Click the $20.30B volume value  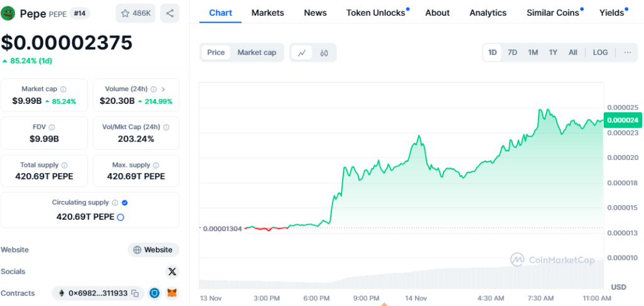coord(118,101)
